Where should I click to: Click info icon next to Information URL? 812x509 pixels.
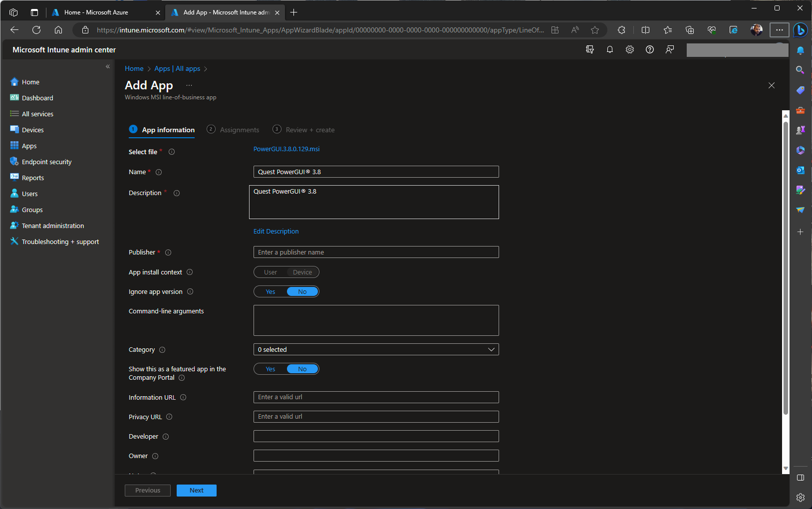click(183, 397)
